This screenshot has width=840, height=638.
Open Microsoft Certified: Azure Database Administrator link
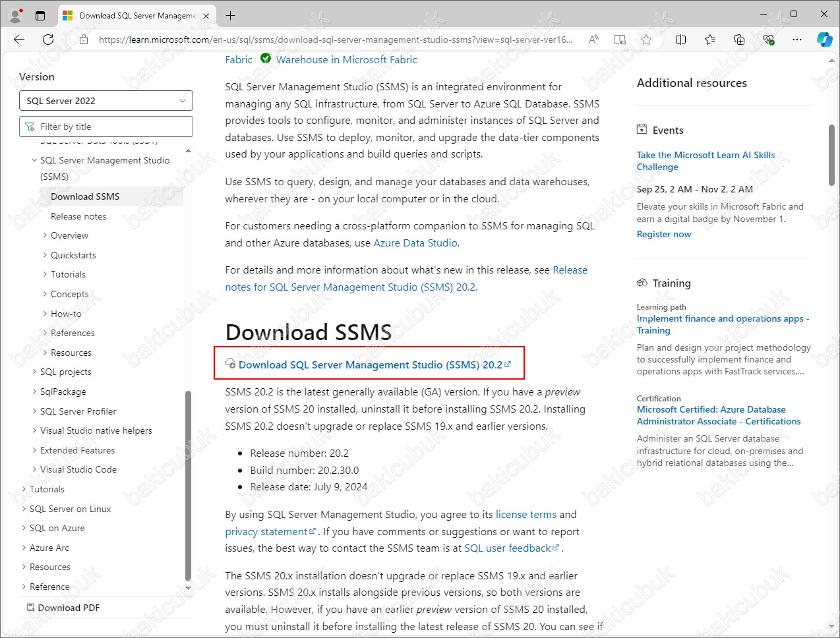coord(719,415)
